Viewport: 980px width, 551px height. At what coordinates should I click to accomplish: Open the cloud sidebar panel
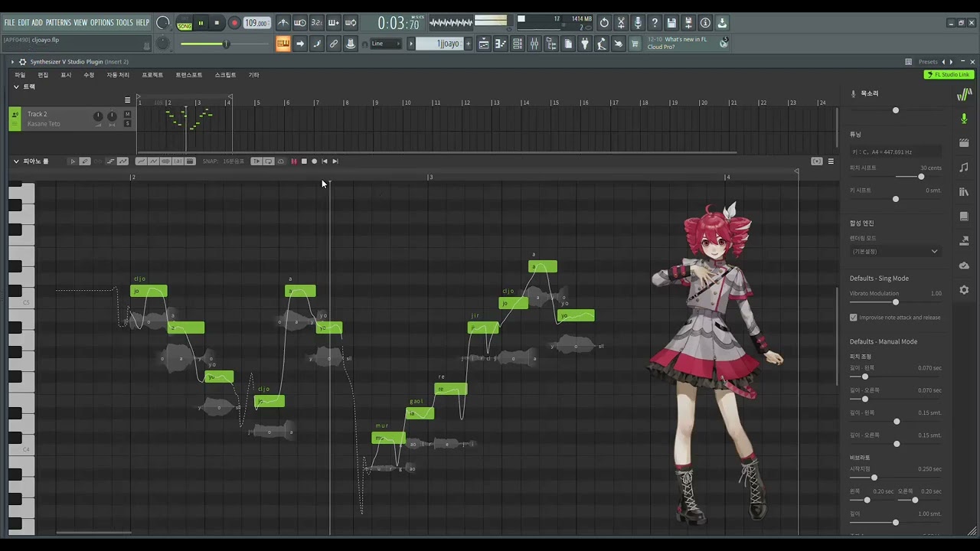(x=964, y=266)
